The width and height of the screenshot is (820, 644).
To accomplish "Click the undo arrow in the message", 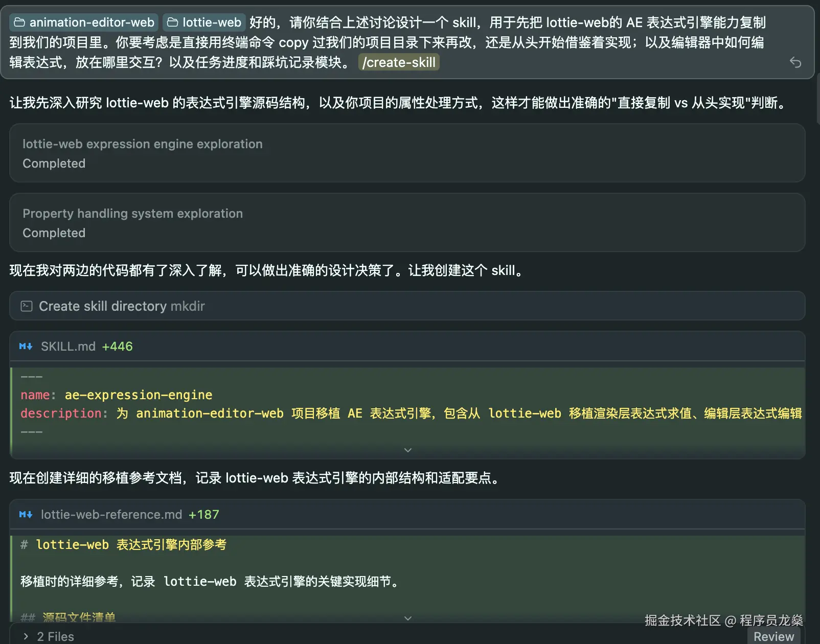I will pos(795,62).
